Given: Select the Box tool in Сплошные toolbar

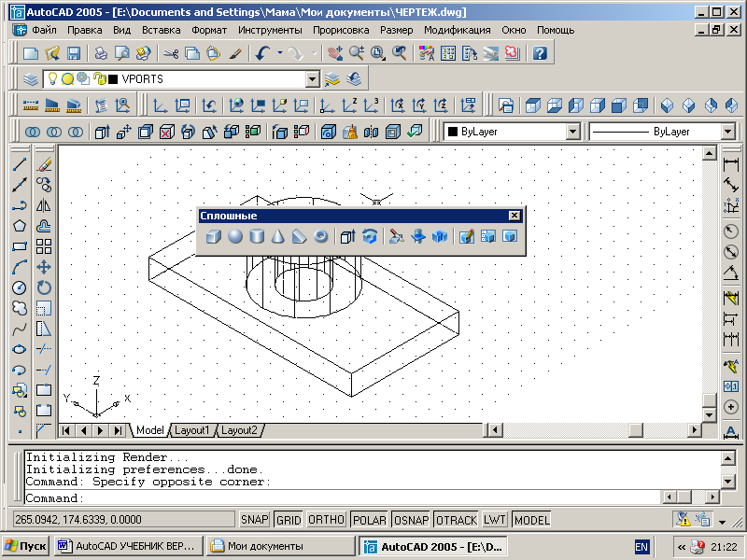Looking at the screenshot, I should (214, 236).
